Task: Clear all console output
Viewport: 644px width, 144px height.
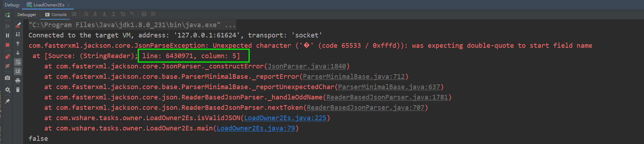Action: 18,90
